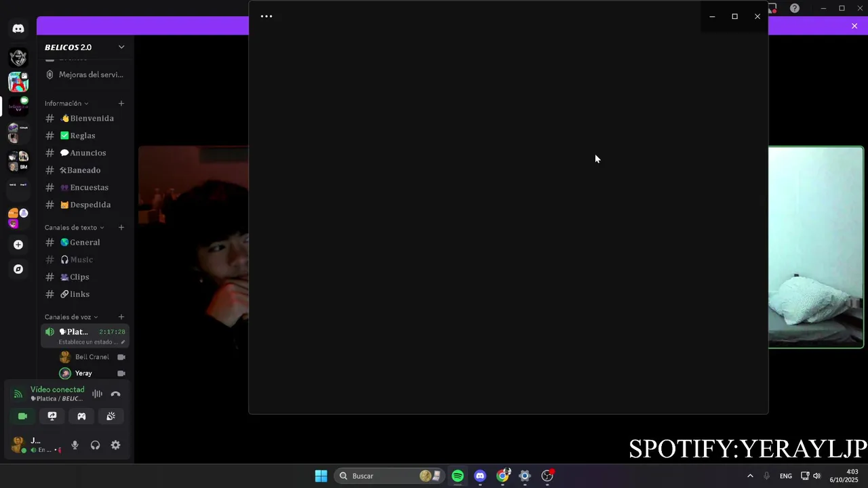868x488 pixels.
Task: Open the soundboard button
Action: point(111,416)
